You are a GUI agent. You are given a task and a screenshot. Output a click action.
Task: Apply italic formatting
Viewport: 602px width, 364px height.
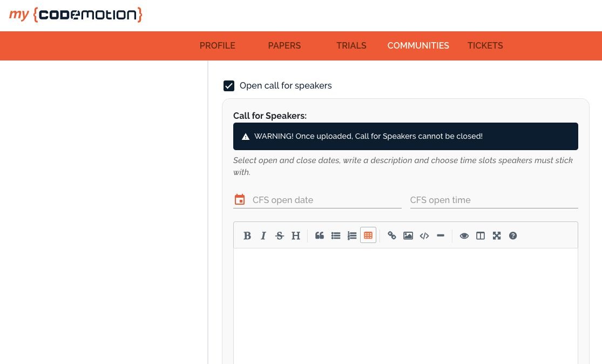[263, 235]
